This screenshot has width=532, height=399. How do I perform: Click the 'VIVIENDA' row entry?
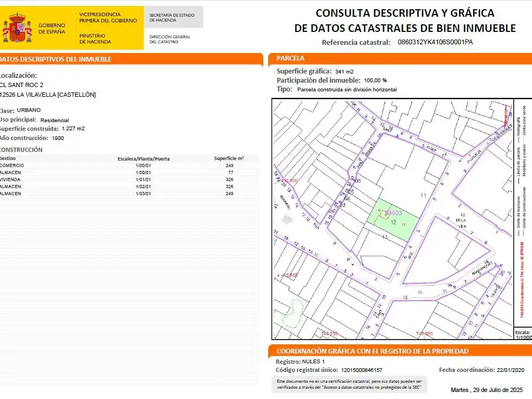(x=10, y=179)
